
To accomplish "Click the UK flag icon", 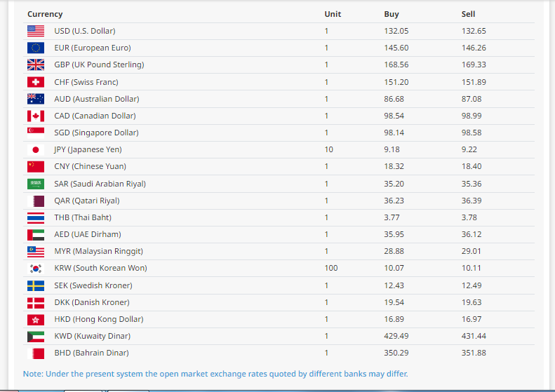I will point(36,65).
